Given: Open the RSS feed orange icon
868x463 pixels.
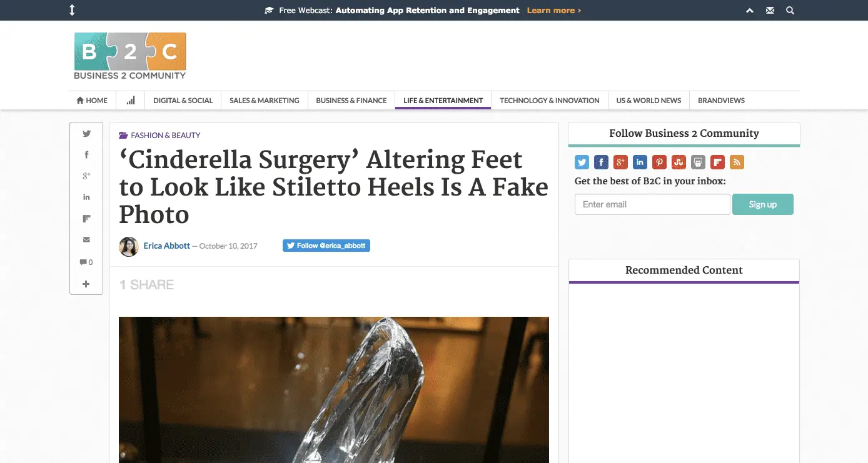Looking at the screenshot, I should (x=737, y=162).
